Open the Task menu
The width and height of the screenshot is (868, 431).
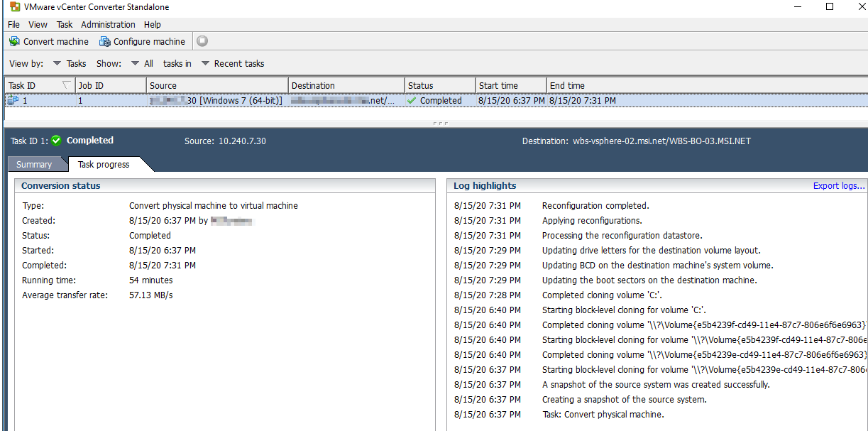pos(65,24)
